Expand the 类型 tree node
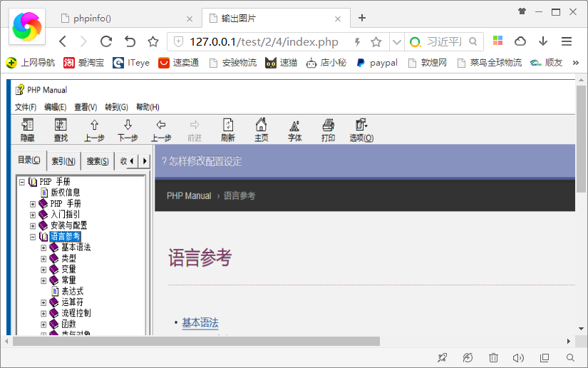Image resolution: width=588 pixels, height=368 pixels. (x=43, y=259)
